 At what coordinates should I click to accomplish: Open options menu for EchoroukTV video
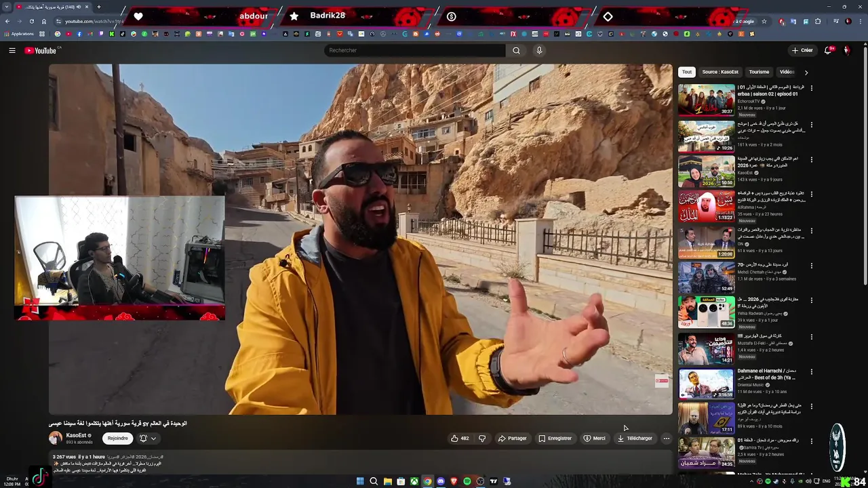click(x=811, y=88)
